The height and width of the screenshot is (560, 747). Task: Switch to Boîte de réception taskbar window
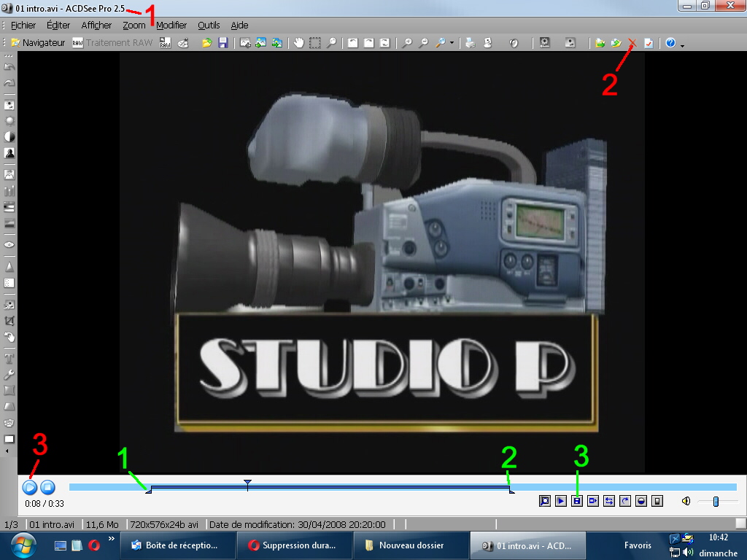click(x=177, y=545)
